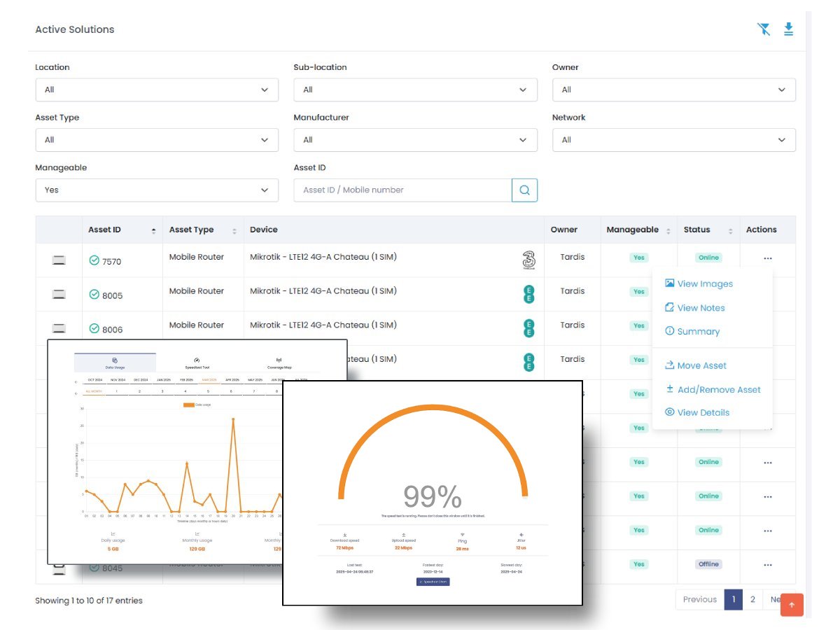Choose Move Asset in the actions menu

click(x=701, y=365)
